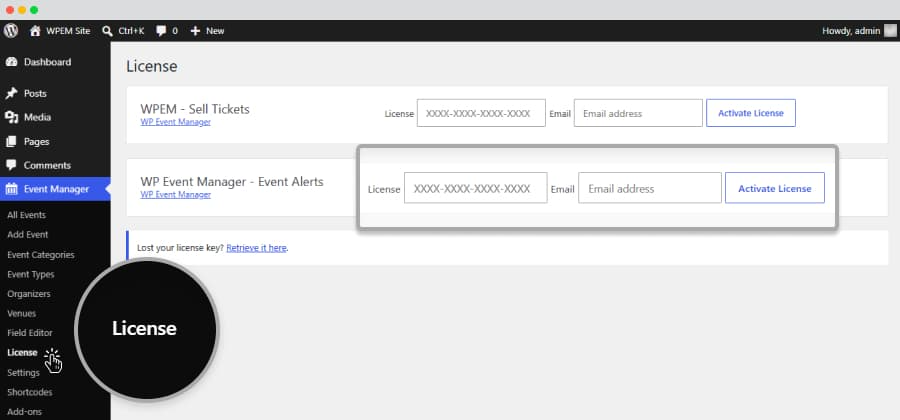Focus Sell Tickets license key field
Screen dimensions: 900x420
tap(481, 113)
